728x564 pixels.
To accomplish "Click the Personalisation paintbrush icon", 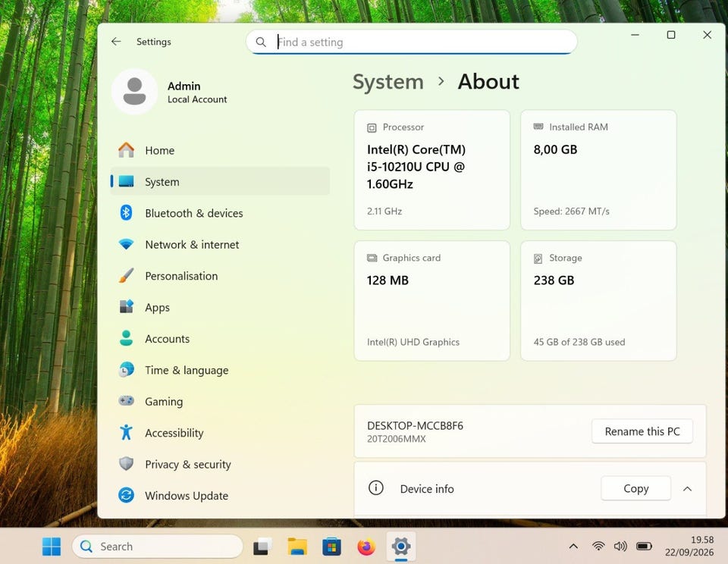I will coord(126,275).
